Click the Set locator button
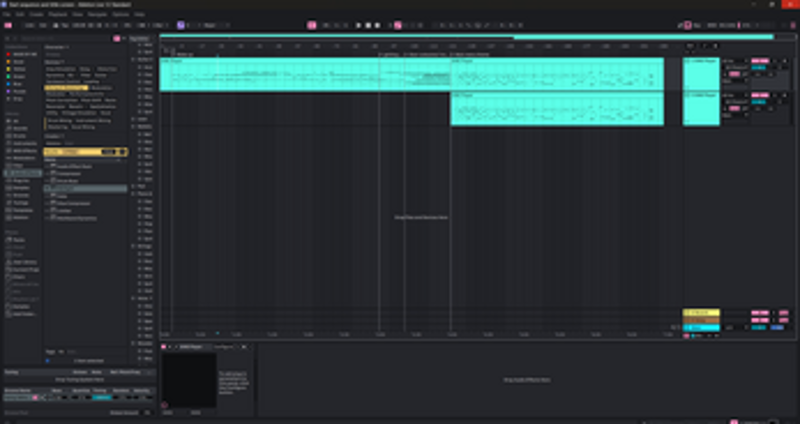Image resolution: width=800 pixels, height=424 pixels. [x=690, y=46]
